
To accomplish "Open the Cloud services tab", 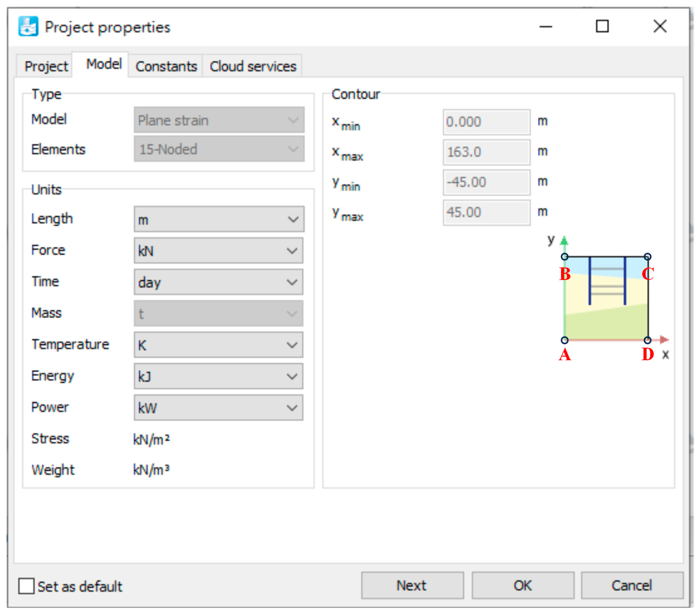I will tap(253, 66).
